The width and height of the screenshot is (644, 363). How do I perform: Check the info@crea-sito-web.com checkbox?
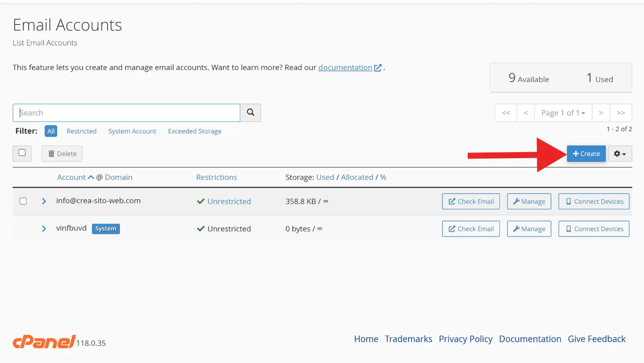pos(23,201)
